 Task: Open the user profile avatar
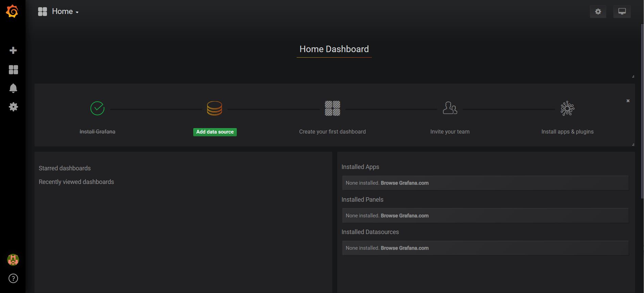(13, 260)
